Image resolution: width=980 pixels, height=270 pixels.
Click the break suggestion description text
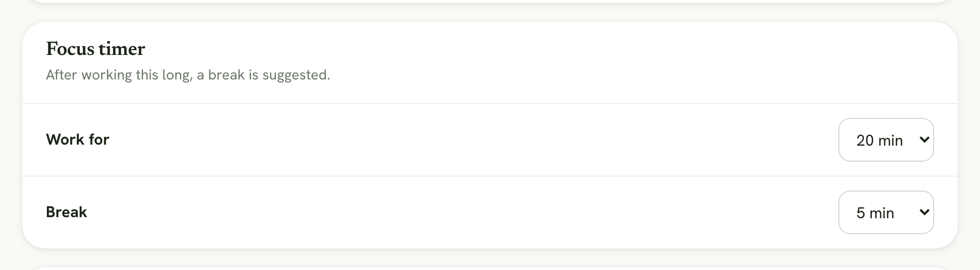(188, 75)
